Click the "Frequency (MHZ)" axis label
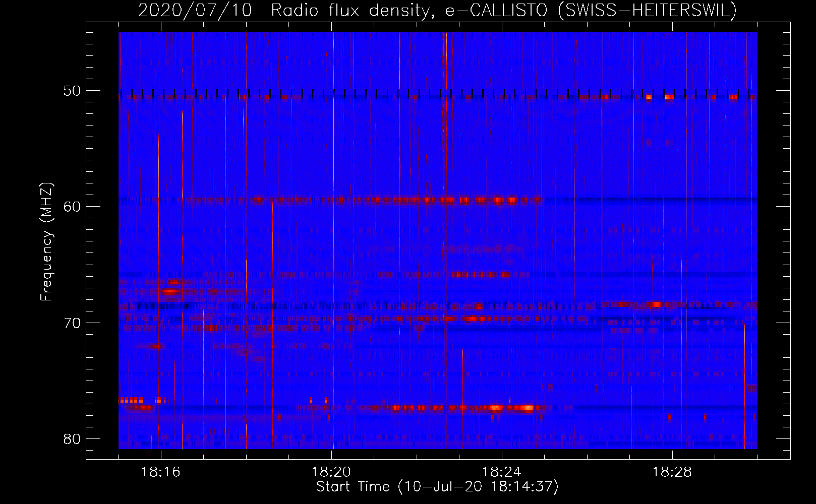The width and height of the screenshot is (816, 504). click(46, 241)
